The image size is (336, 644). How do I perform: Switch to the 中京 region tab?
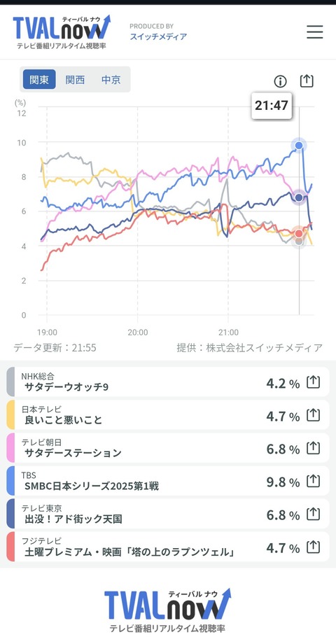[x=111, y=79]
